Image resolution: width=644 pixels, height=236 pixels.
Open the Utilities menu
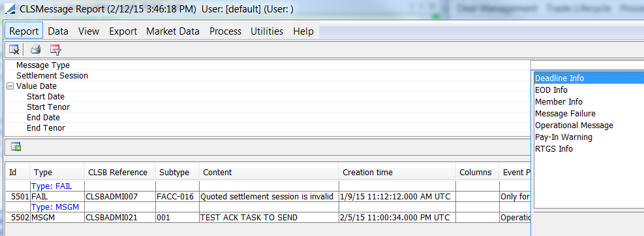point(267,31)
